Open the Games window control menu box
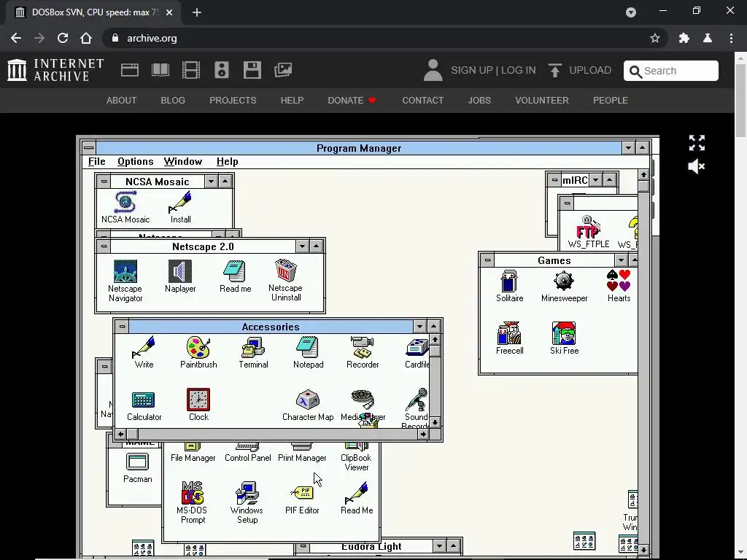This screenshot has width=747, height=560. coord(487,260)
